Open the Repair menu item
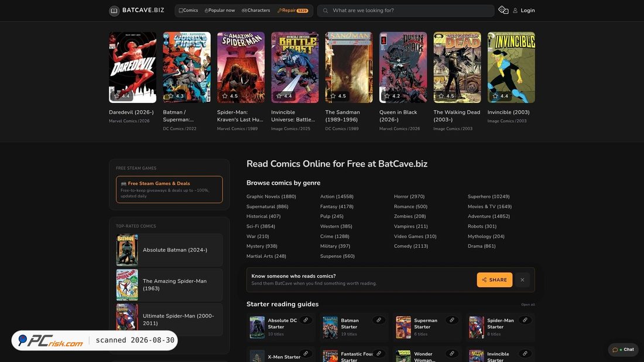 292,11
